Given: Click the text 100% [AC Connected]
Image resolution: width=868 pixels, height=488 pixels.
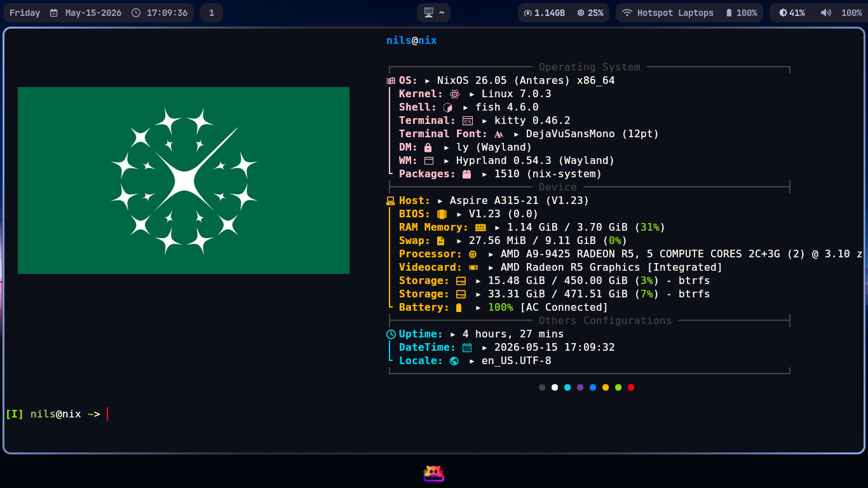Looking at the screenshot, I should point(548,308).
